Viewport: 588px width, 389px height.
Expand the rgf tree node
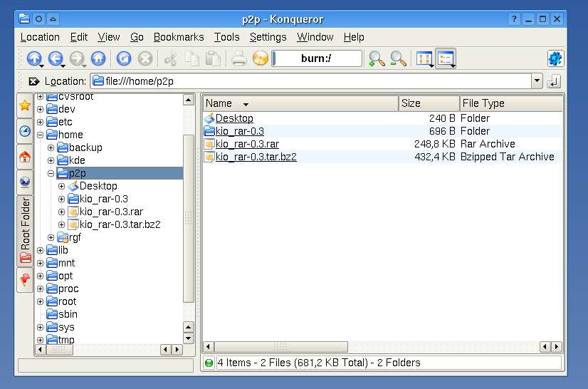51,237
